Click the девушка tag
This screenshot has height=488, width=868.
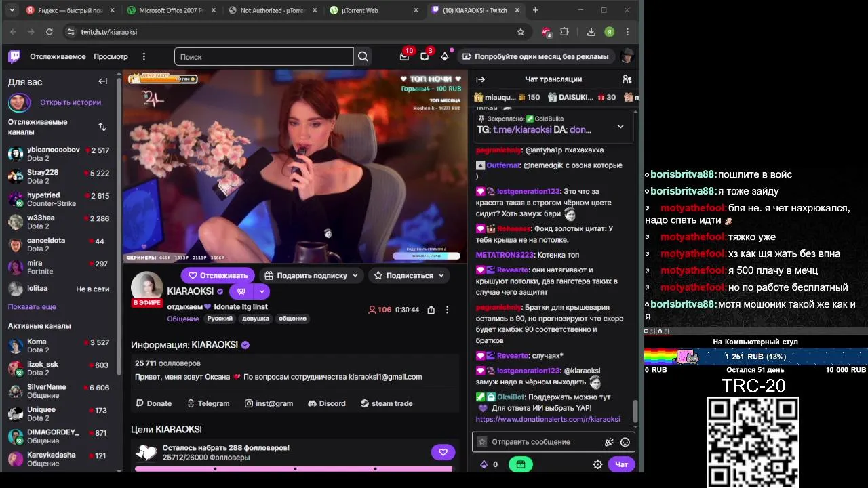[x=256, y=319]
